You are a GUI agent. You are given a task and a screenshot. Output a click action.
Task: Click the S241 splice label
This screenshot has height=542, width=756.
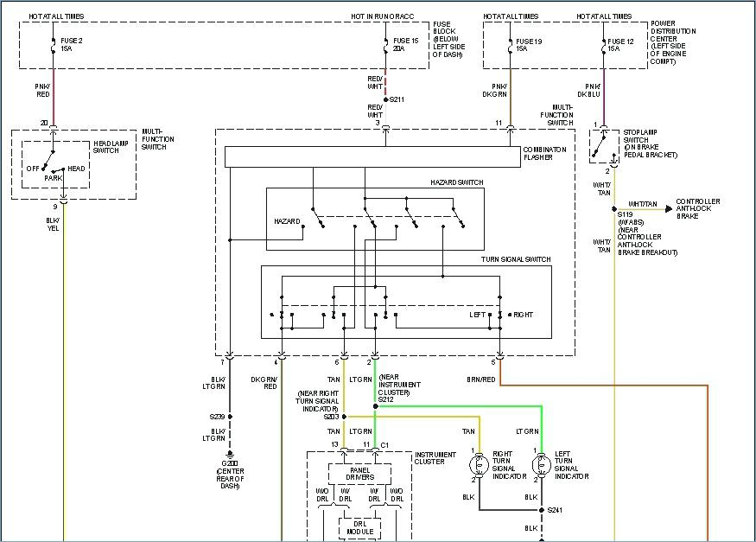click(x=554, y=510)
